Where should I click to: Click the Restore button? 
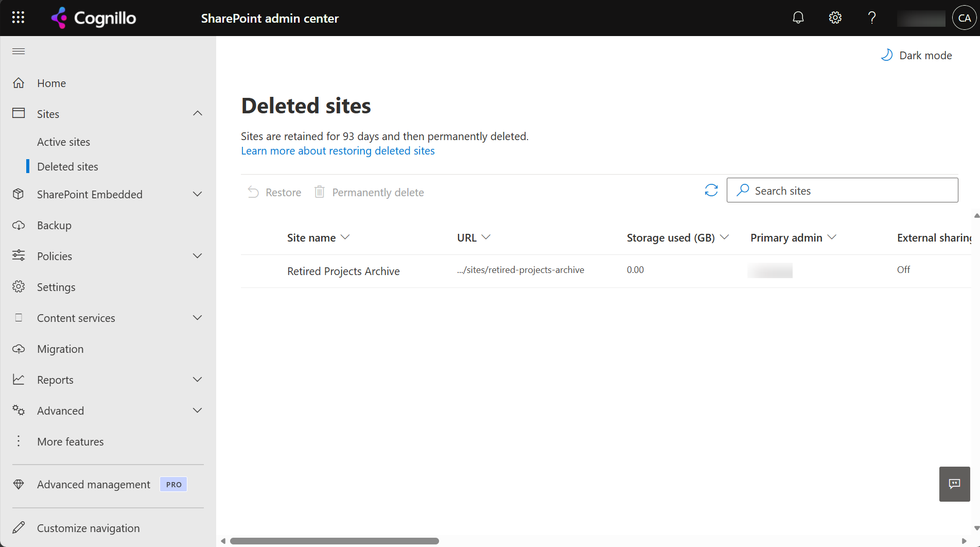click(x=274, y=192)
